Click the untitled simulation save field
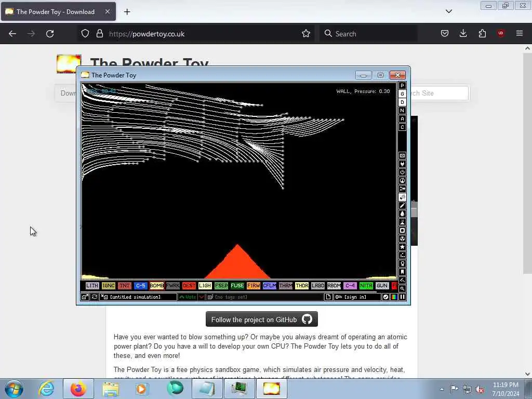This screenshot has height=399, width=532. (x=138, y=297)
